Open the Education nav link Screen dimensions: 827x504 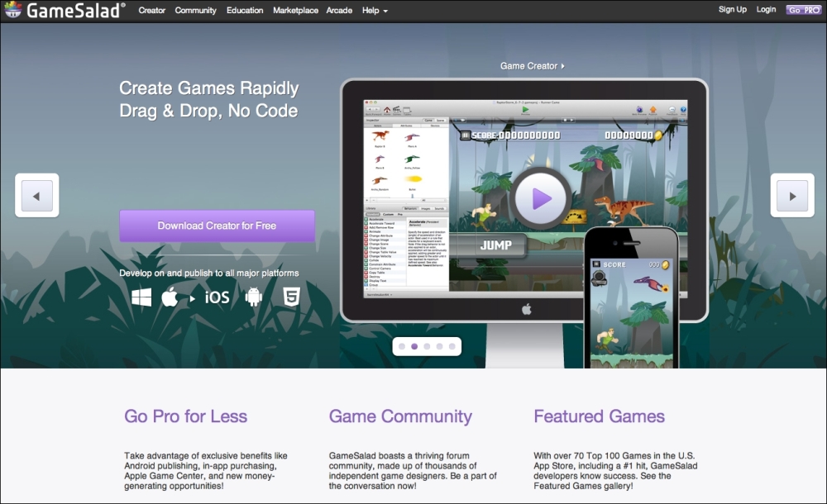[x=245, y=10]
